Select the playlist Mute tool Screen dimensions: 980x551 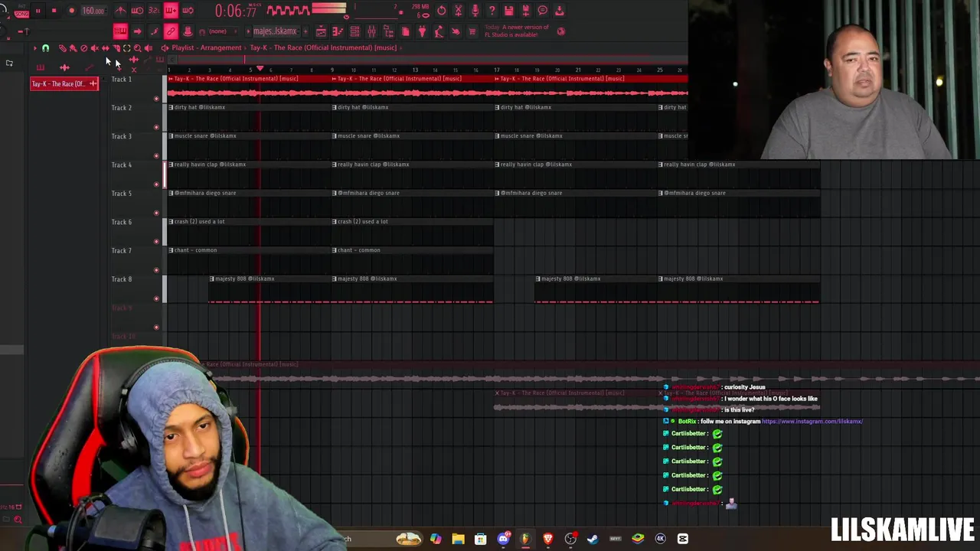[94, 48]
